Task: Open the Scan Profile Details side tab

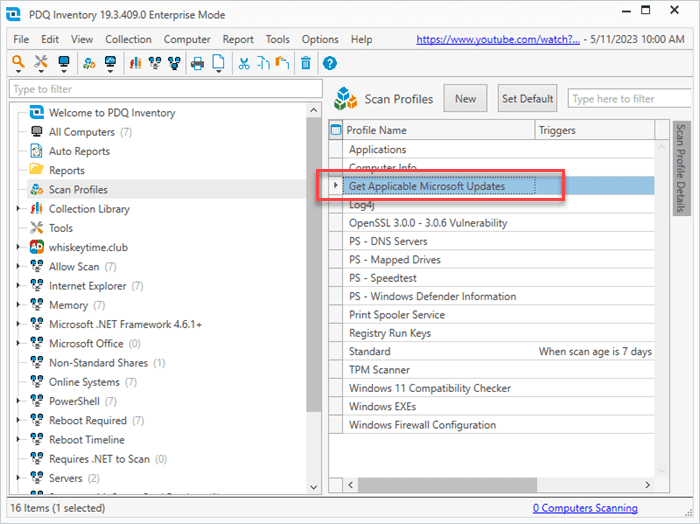Action: (680, 168)
